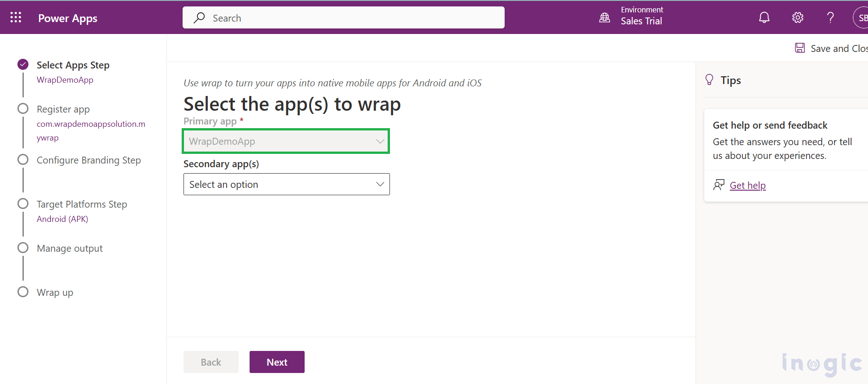This screenshot has width=868, height=384.
Task: Open the app launcher waffle menu
Action: tap(16, 17)
